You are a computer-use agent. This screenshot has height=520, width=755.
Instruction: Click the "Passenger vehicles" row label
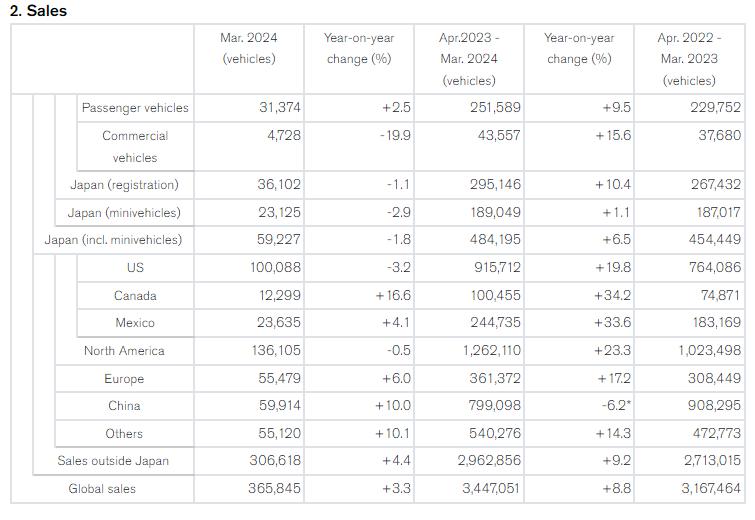coord(135,108)
